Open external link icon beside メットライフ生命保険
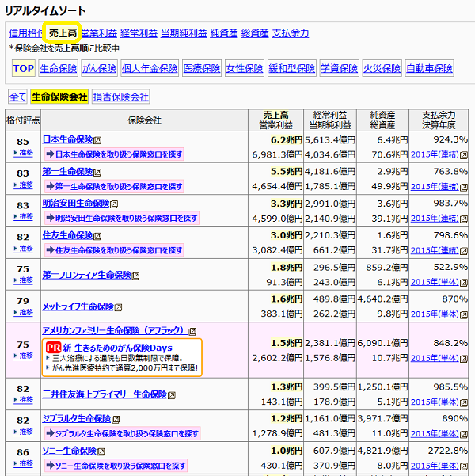Screen dimensions: 475x476 (x=119, y=307)
